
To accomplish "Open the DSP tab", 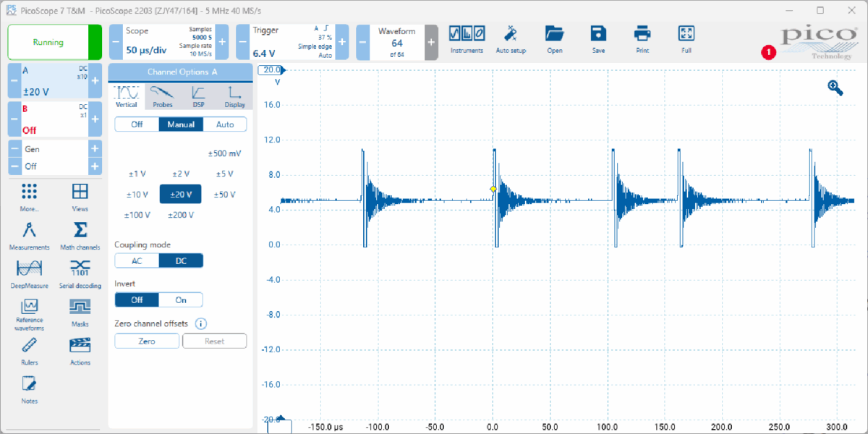I will tap(198, 96).
